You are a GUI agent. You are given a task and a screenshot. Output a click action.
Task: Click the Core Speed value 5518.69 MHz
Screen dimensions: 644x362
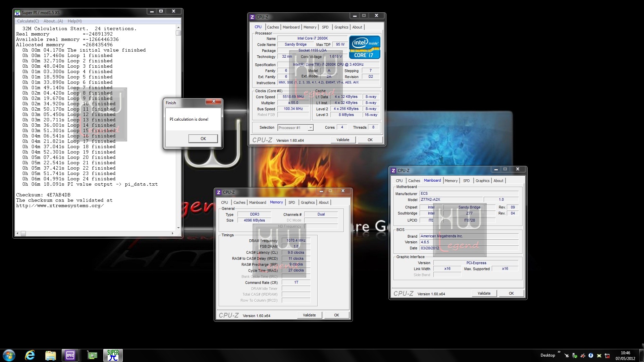tap(293, 97)
